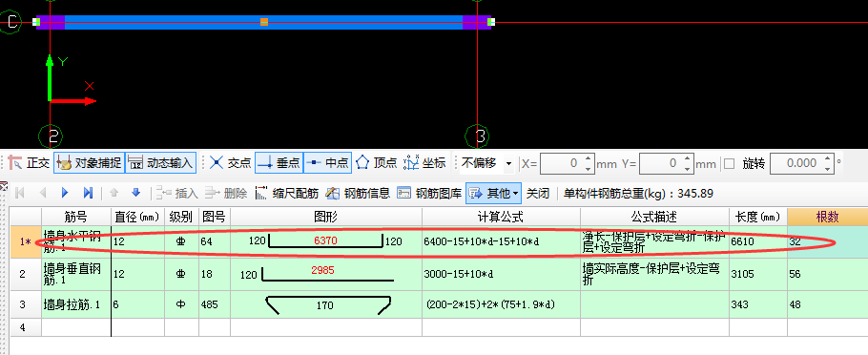Click length cell 6610
Viewport: 868px width, 355px height.
758,241
